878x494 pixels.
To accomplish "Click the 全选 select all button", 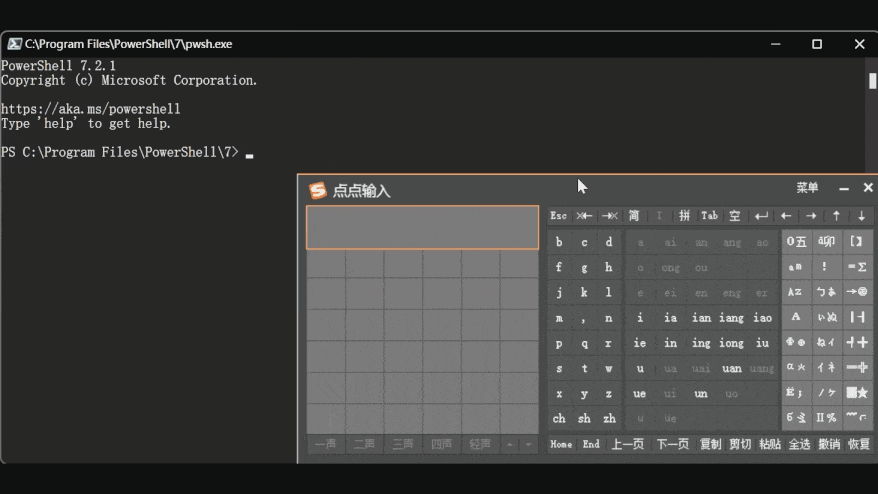I will (x=800, y=444).
